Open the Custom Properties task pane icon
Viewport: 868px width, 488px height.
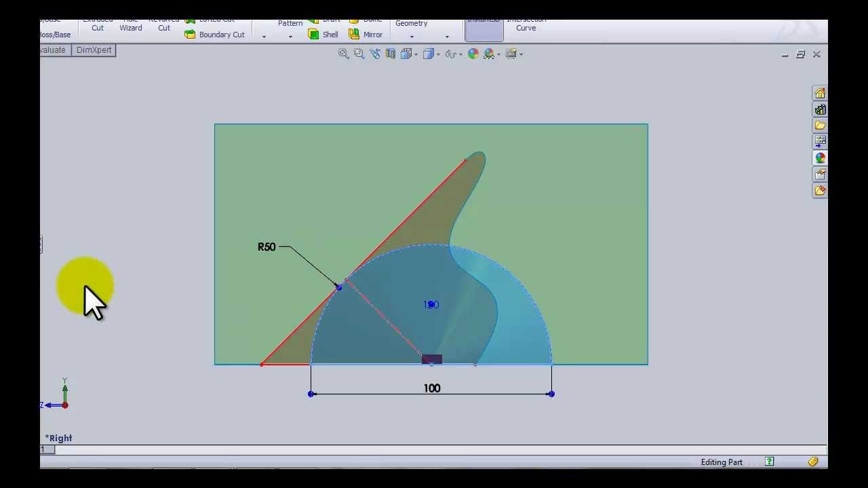click(820, 174)
